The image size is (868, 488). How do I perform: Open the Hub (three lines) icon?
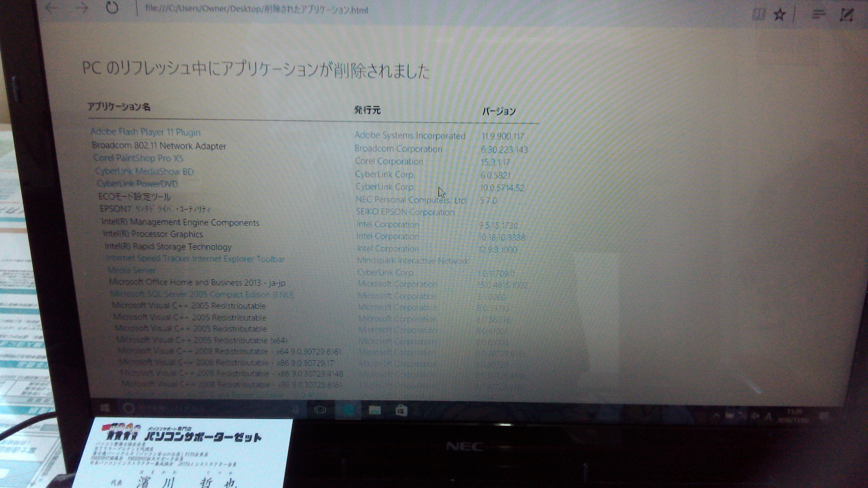(818, 14)
